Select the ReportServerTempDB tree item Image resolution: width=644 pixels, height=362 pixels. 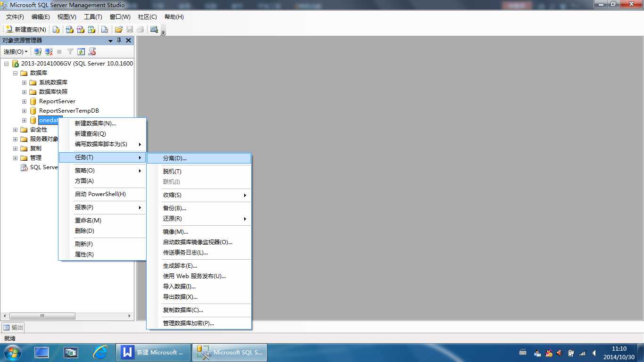[69, 111]
